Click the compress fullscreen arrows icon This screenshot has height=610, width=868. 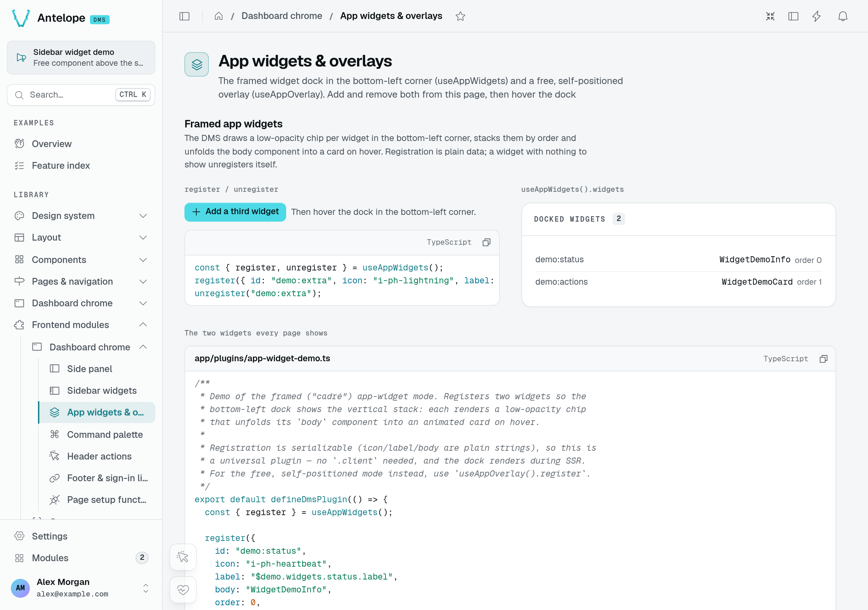770,16
